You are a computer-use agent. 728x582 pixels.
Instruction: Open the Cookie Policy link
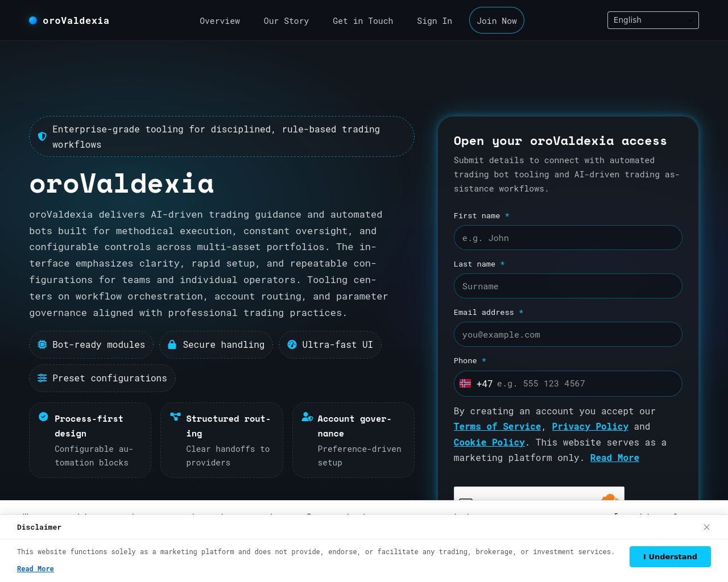pos(489,442)
